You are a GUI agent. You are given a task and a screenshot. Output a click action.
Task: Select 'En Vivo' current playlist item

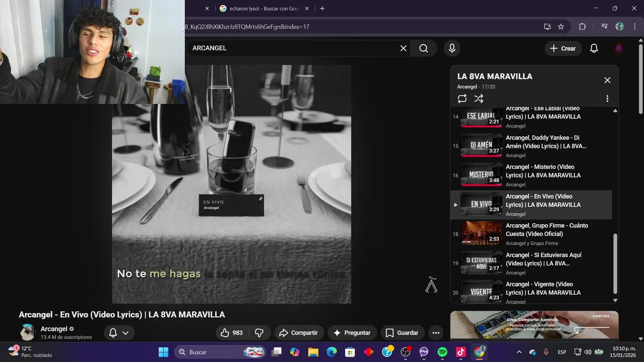pyautogui.click(x=531, y=205)
